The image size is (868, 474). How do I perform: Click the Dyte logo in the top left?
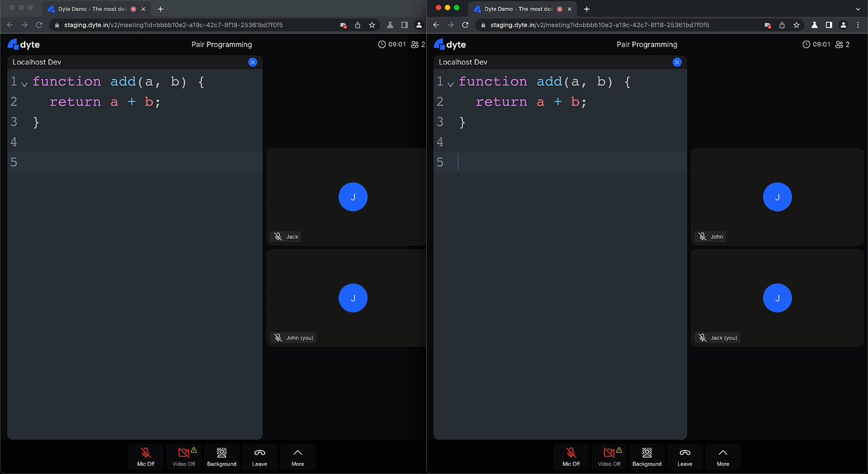click(24, 44)
